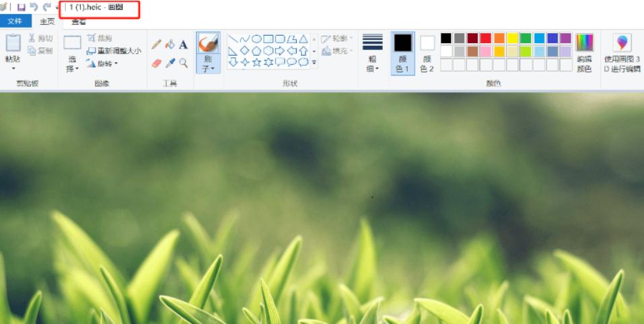Select the Curve shape
Screen dimensions: 644x324
point(245,39)
